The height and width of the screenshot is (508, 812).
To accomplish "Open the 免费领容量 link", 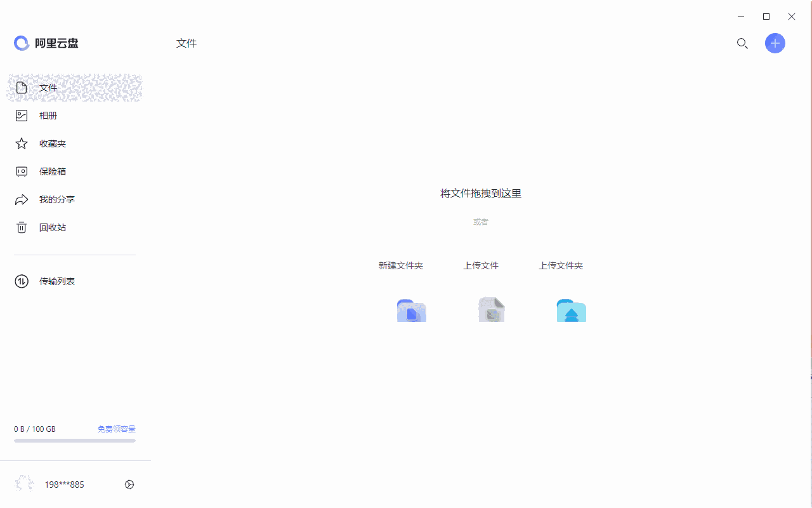I will [116, 429].
